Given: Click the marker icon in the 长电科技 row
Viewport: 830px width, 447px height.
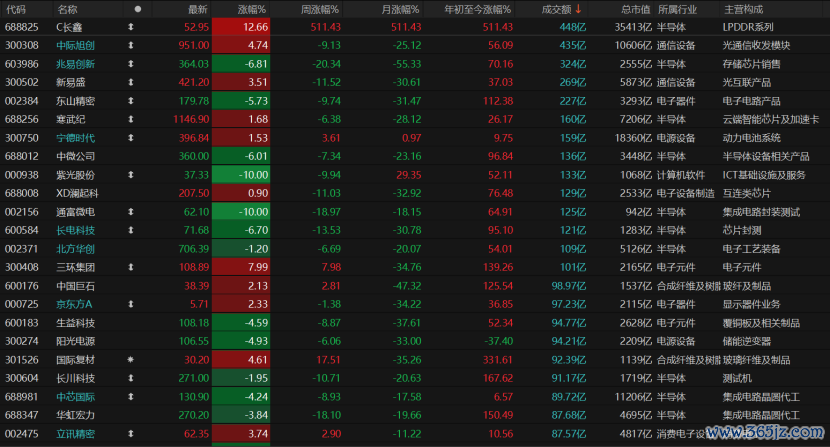Looking at the screenshot, I should [x=131, y=230].
